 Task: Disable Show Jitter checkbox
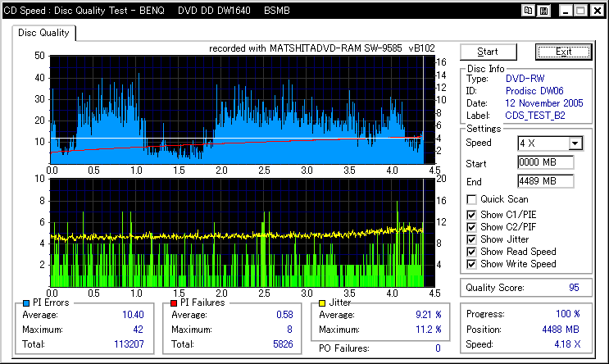[471, 239]
